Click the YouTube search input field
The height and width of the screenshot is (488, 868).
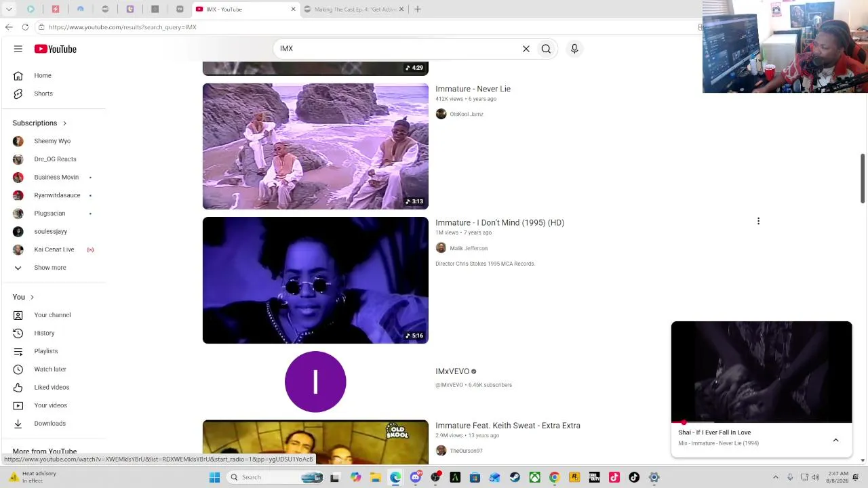pos(397,49)
